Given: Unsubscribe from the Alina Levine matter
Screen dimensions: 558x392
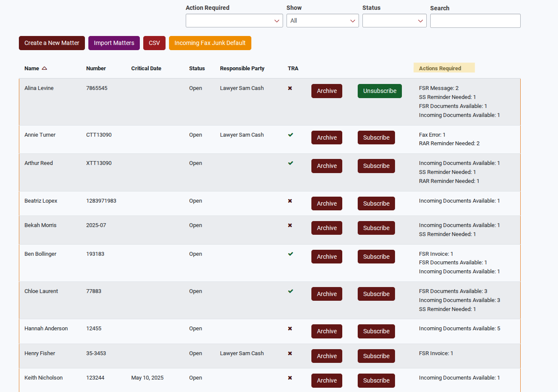Looking at the screenshot, I should pos(380,91).
